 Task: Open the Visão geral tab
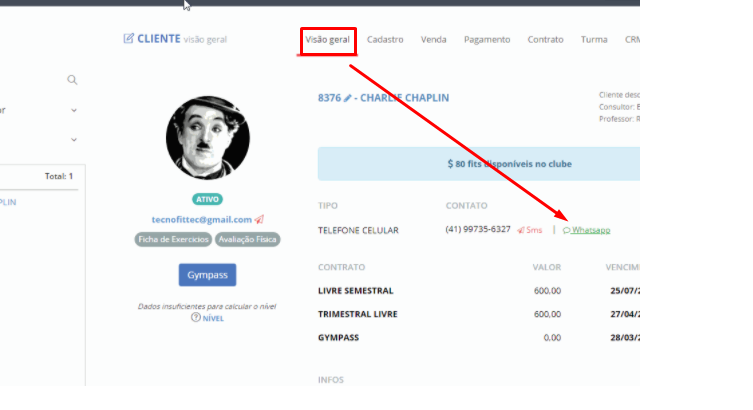(328, 39)
